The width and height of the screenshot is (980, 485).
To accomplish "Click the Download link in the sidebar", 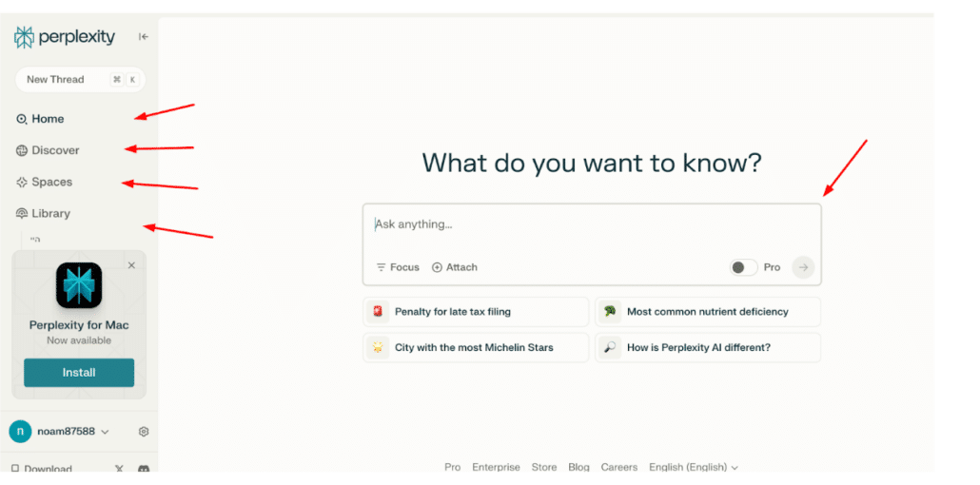I will [x=41, y=468].
